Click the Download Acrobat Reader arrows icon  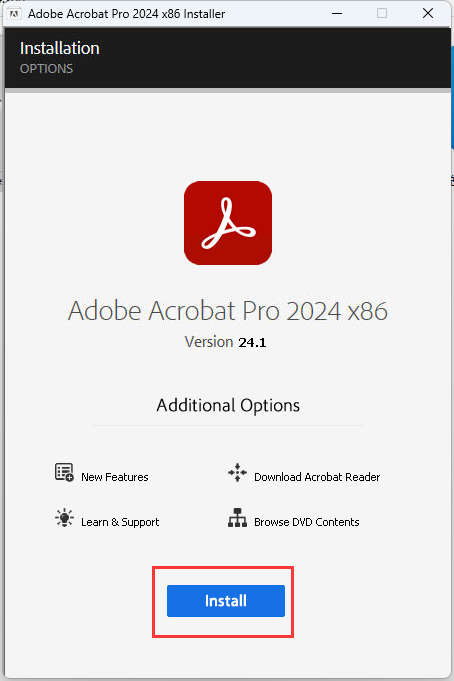[237, 472]
